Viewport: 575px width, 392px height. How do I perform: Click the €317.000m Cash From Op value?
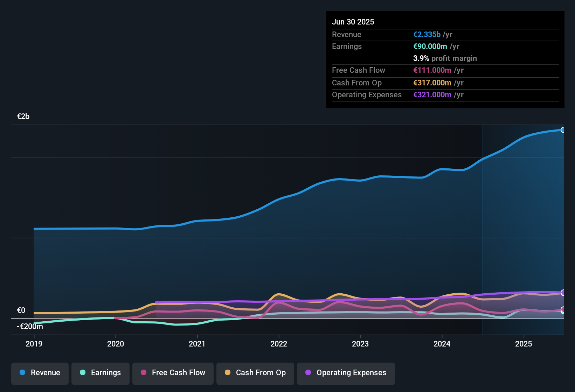point(432,83)
